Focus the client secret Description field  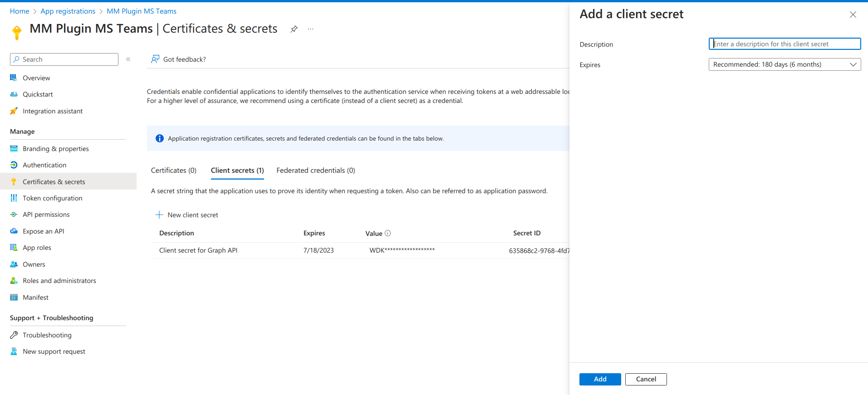click(785, 44)
